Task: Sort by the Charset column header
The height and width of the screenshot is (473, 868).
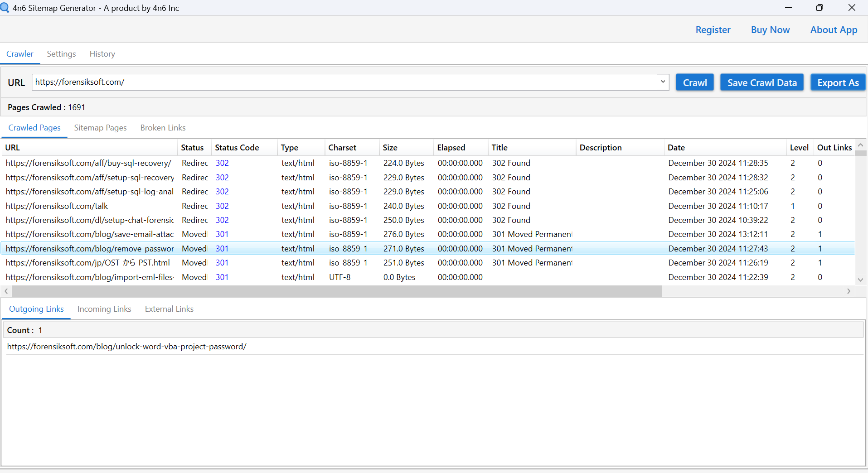Action: [352, 148]
